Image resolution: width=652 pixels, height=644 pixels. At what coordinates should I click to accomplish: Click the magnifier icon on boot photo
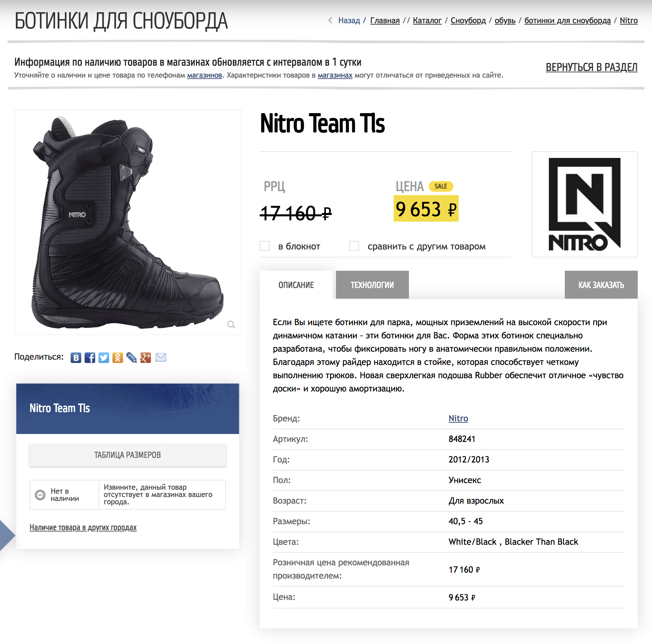pyautogui.click(x=231, y=324)
